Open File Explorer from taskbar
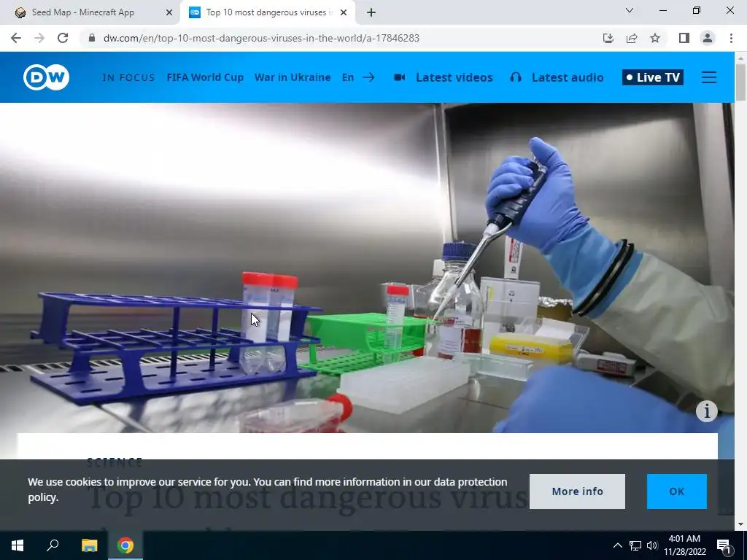The height and width of the screenshot is (560, 747). tap(89, 545)
